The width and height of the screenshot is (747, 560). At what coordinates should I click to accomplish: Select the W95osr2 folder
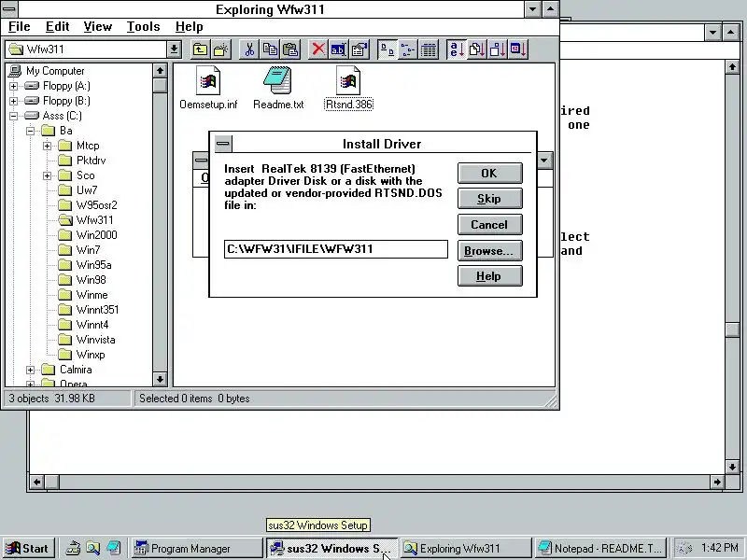(x=88, y=205)
